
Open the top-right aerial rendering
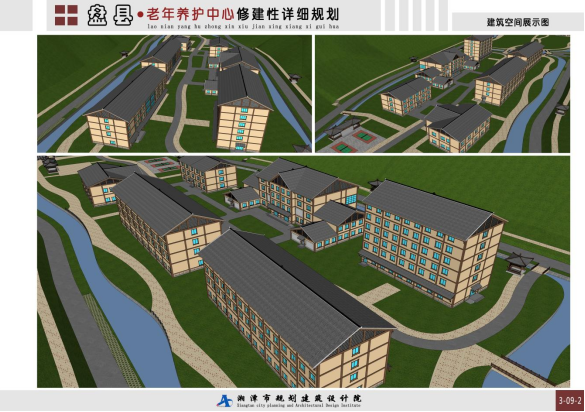(x=442, y=94)
